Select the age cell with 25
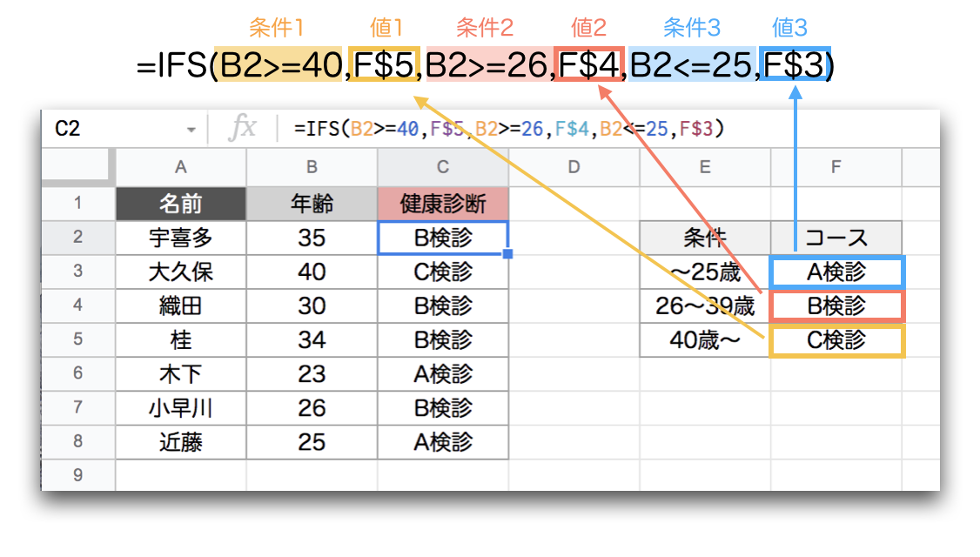This screenshot has width=980, height=557. coord(312,442)
